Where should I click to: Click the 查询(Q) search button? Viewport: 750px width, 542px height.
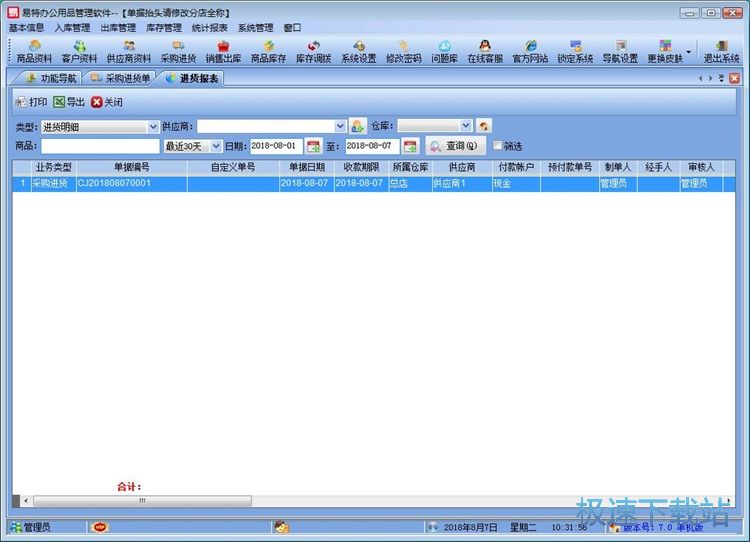(455, 146)
